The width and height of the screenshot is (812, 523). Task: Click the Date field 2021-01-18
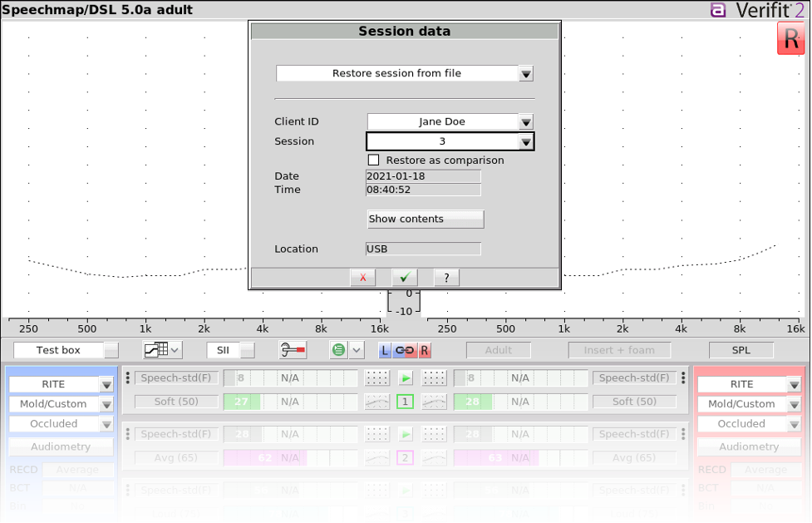423,176
